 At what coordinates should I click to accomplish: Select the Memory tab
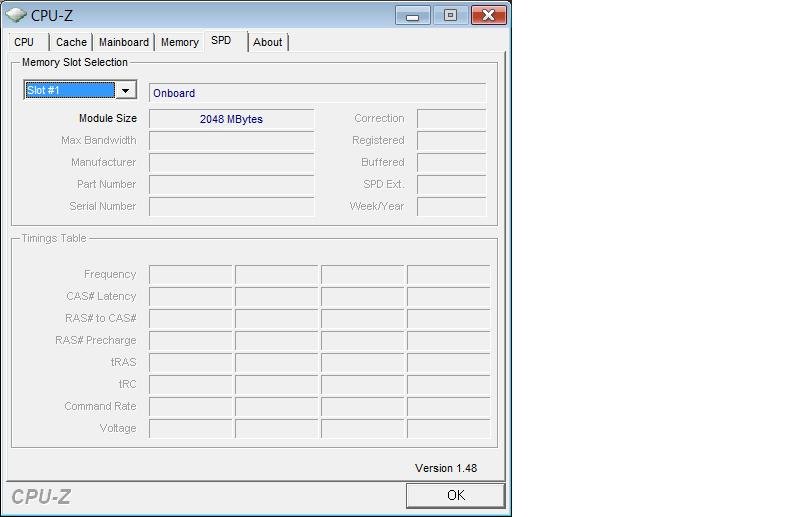coord(180,42)
